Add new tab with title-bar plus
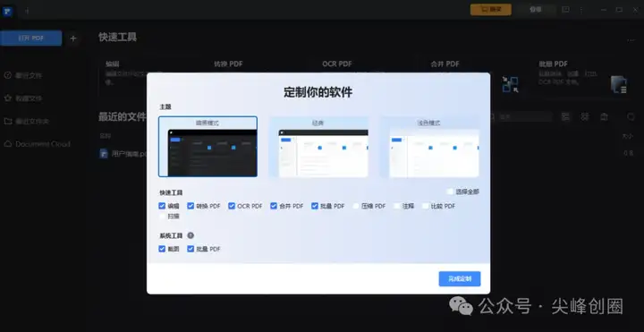This screenshot has height=332, width=644. pos(27,11)
